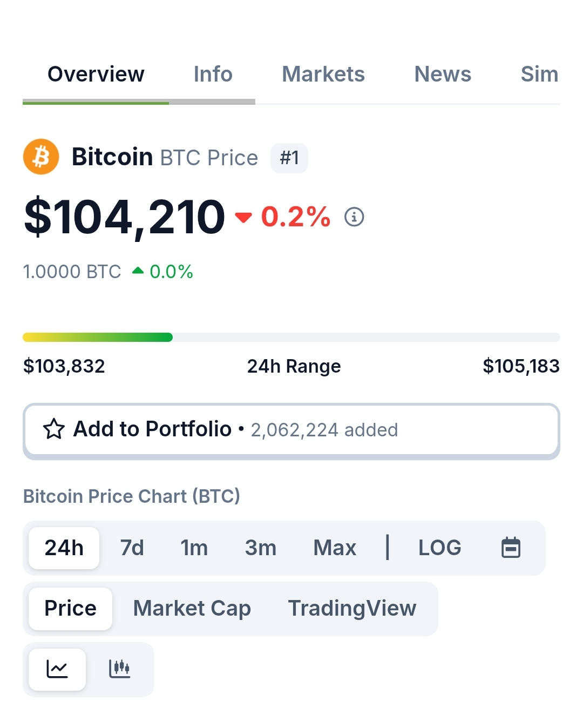Switch to the Markets tab

tap(323, 74)
